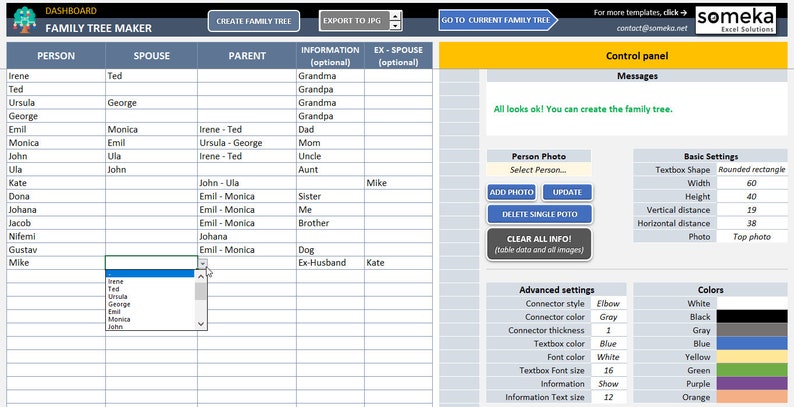Screen dimensions: 794x407
Task: Select Information Text size value 12
Action: [608, 397]
